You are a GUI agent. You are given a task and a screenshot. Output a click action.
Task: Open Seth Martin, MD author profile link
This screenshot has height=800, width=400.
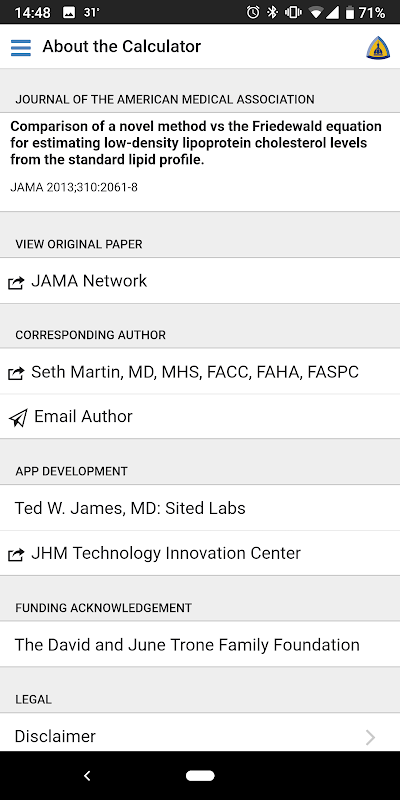pos(200,371)
